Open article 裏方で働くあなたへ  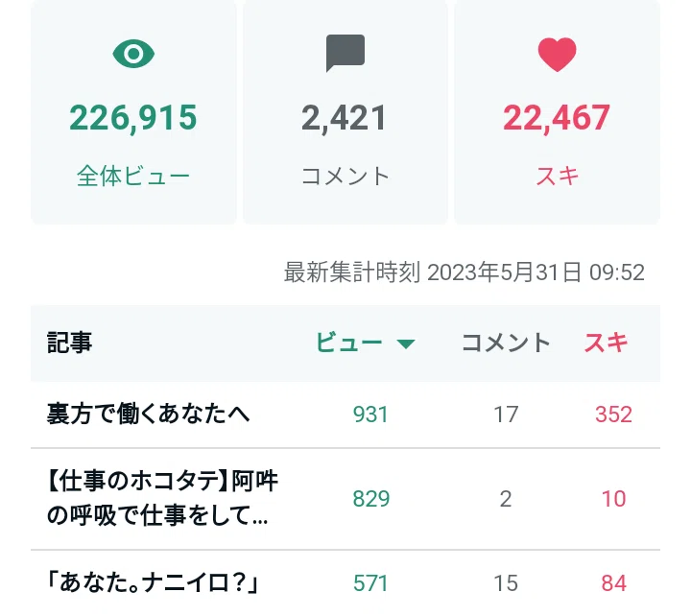tap(149, 415)
